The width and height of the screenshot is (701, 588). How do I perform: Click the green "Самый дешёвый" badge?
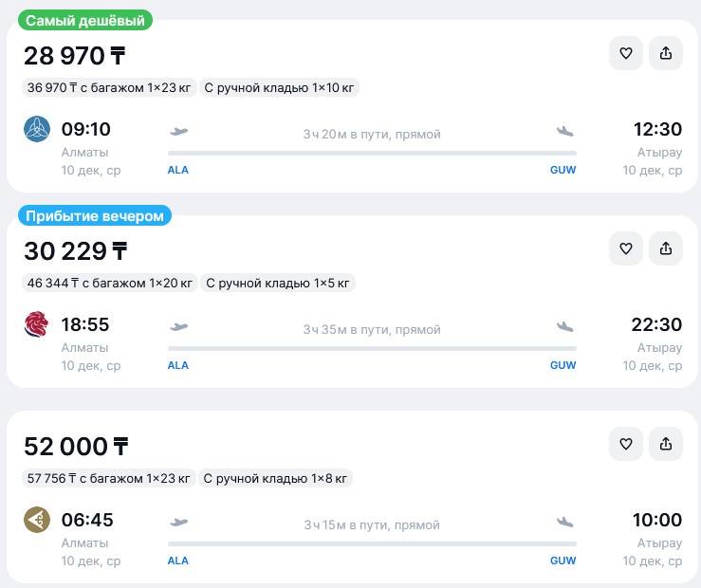[x=85, y=21]
